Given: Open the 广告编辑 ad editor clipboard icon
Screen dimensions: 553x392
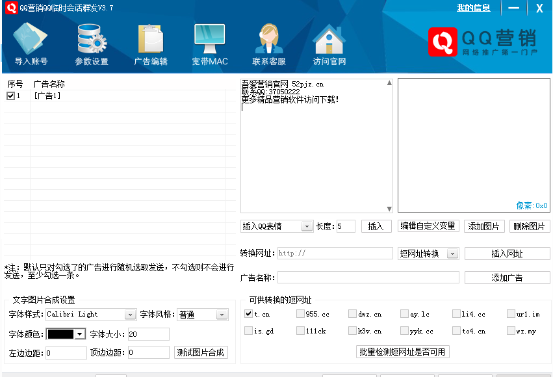Looking at the screenshot, I should [x=151, y=44].
